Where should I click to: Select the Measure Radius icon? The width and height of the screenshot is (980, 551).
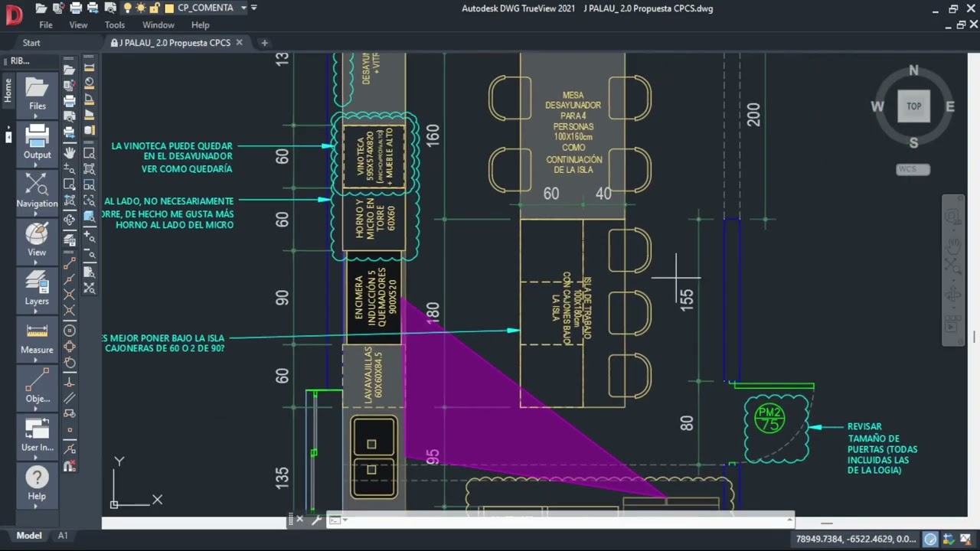pos(89,83)
